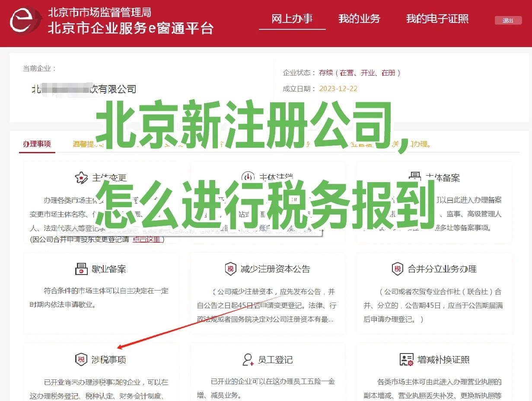Click the current company name 北…饮有限公司
Image resolution: width=532 pixels, height=401 pixels.
[84, 89]
